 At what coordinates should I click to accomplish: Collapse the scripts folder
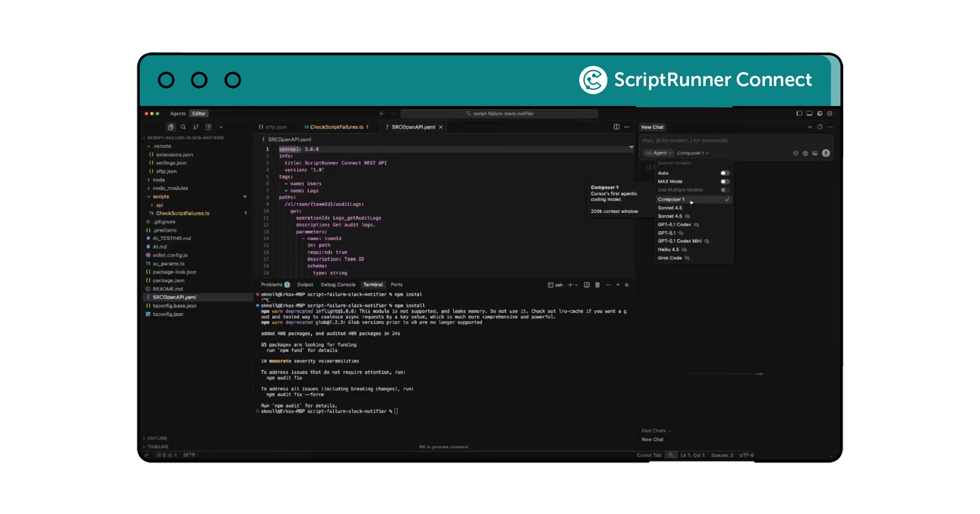(x=158, y=197)
